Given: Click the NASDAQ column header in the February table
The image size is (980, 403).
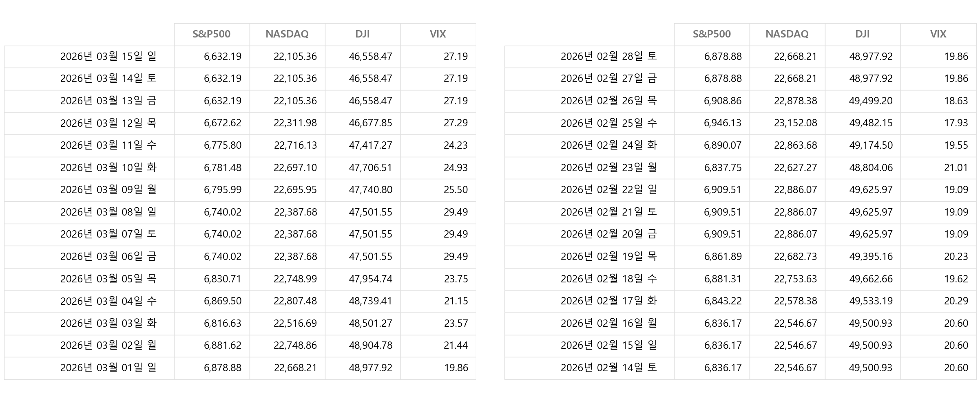Looking at the screenshot, I should 787,34.
